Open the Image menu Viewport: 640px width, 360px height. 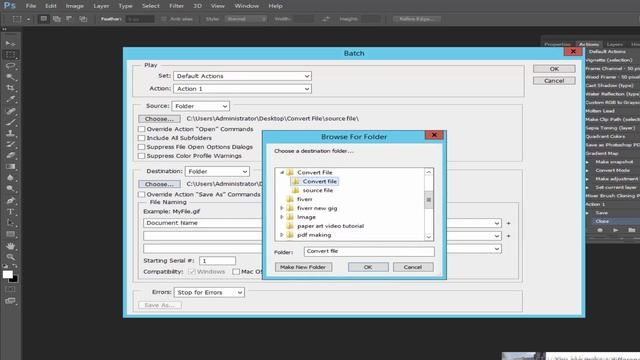click(x=74, y=6)
